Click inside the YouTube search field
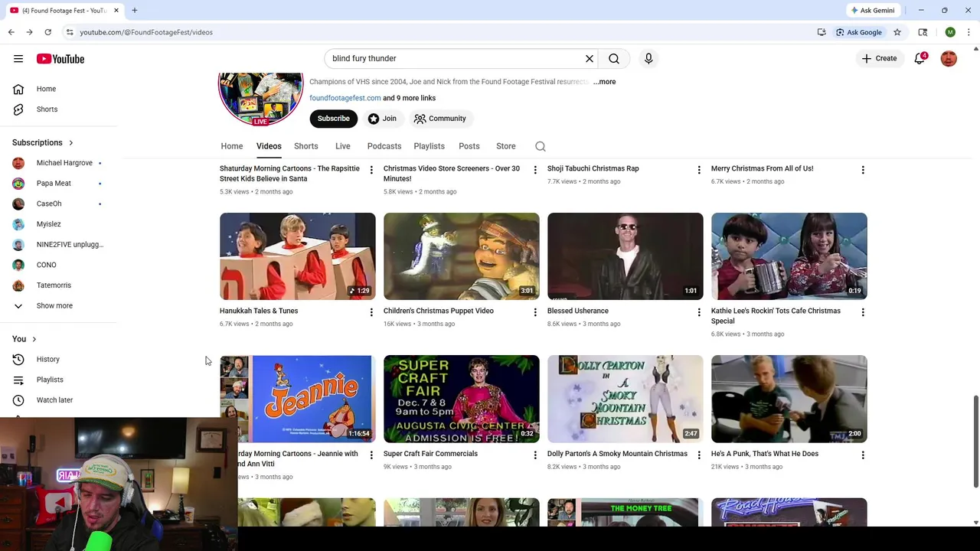The width and height of the screenshot is (980, 551). point(456,58)
